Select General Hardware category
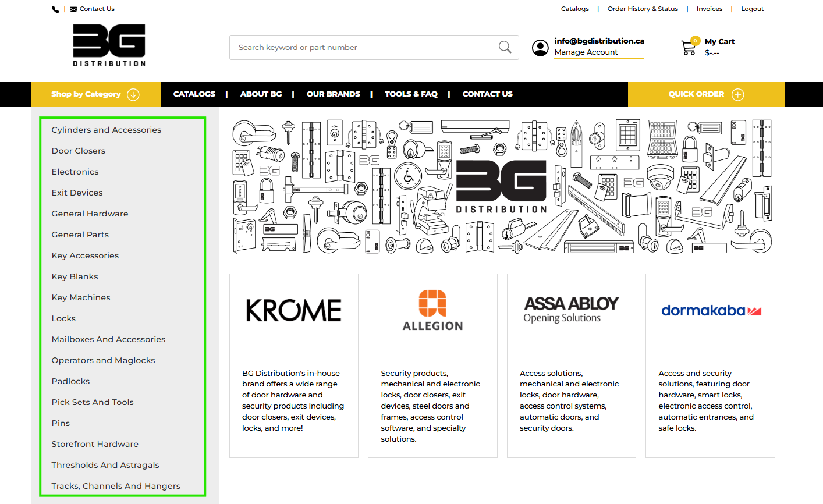Image resolution: width=823 pixels, height=504 pixels. point(90,214)
